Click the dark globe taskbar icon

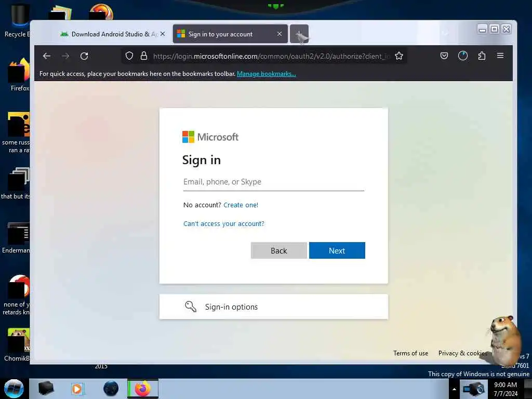pos(111,389)
